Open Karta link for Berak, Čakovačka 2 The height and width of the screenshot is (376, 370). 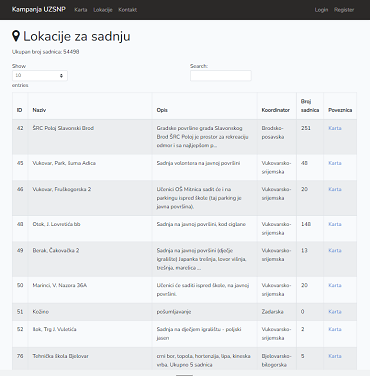[x=335, y=250]
